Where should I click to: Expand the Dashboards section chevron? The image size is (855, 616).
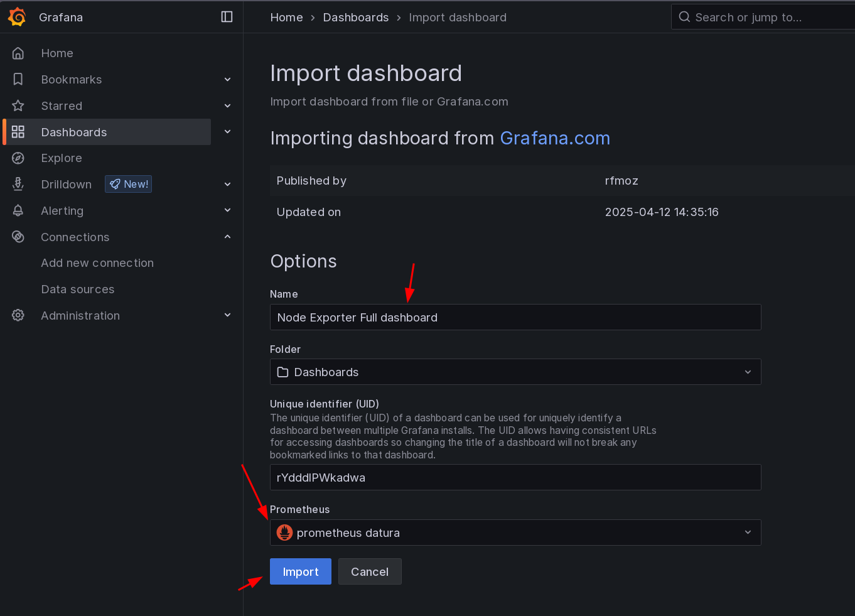(227, 132)
